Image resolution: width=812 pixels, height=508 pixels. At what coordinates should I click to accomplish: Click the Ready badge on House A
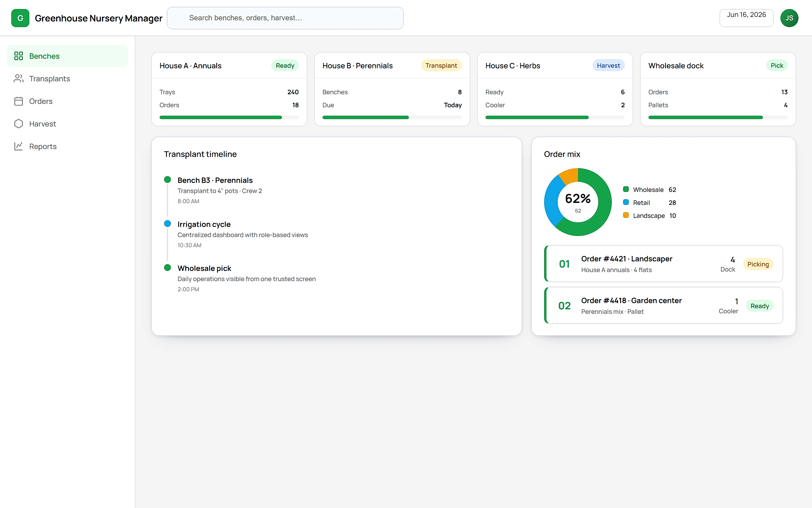click(x=285, y=65)
